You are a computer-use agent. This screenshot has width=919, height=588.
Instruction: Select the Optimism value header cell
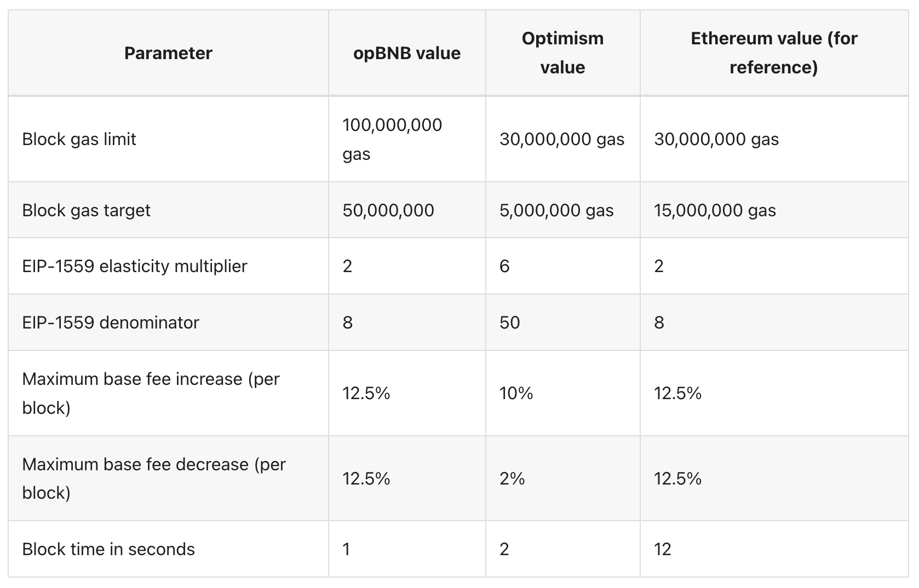point(562,53)
